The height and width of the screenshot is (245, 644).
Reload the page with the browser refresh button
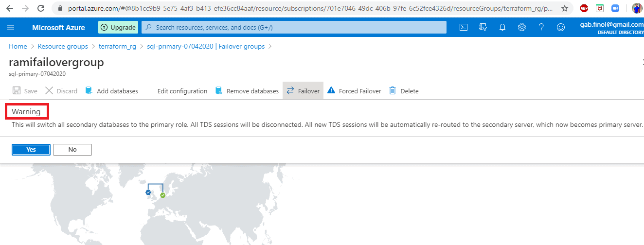click(x=41, y=8)
